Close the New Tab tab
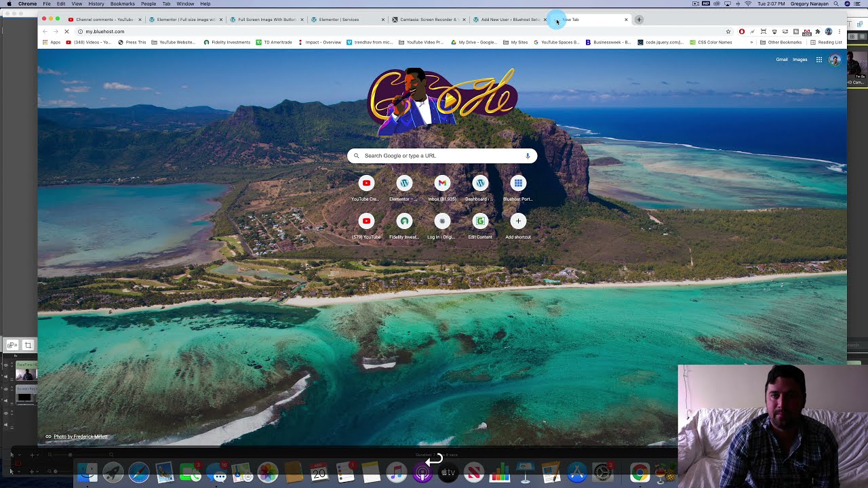 click(626, 20)
